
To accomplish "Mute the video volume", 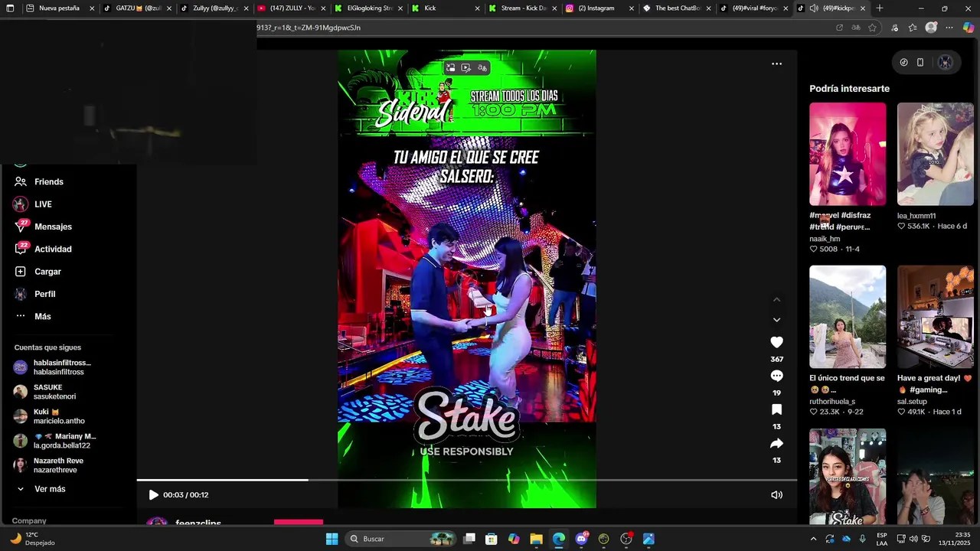I will pyautogui.click(x=776, y=495).
